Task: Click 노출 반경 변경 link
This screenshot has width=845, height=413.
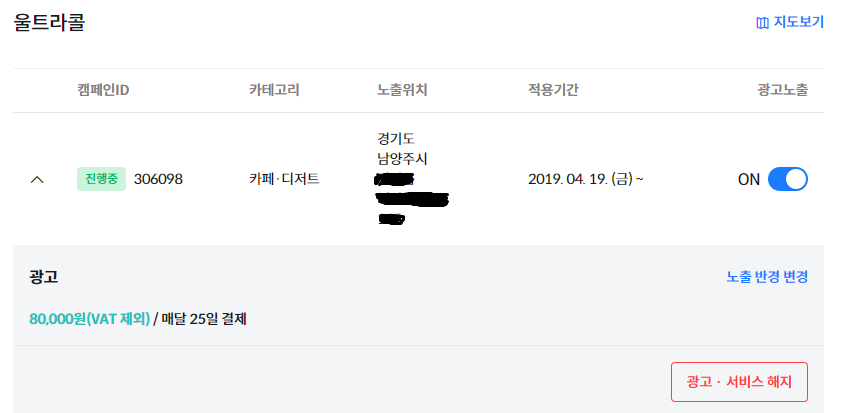Action: pyautogui.click(x=767, y=277)
